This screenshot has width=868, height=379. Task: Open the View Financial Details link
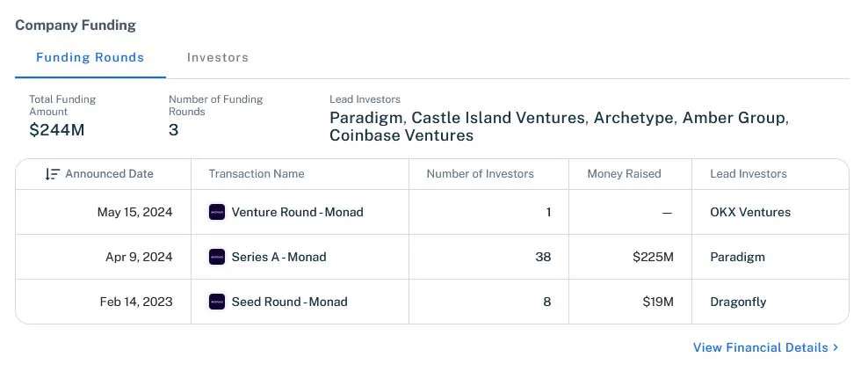coord(761,348)
